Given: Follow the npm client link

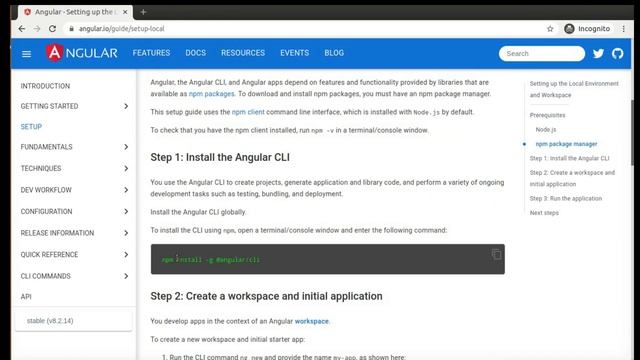Looking at the screenshot, I should tap(248, 112).
